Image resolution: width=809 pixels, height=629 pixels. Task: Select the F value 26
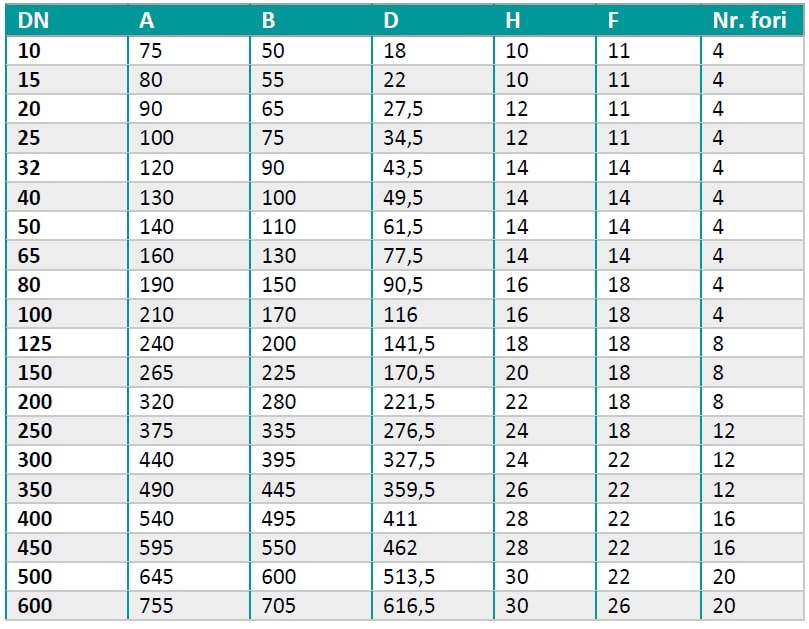[619, 606]
